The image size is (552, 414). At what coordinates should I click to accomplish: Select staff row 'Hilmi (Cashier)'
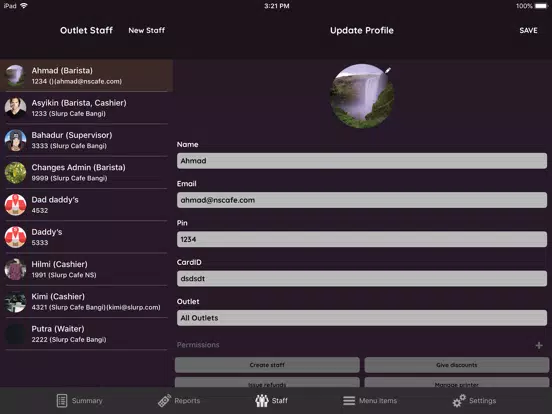point(86,269)
